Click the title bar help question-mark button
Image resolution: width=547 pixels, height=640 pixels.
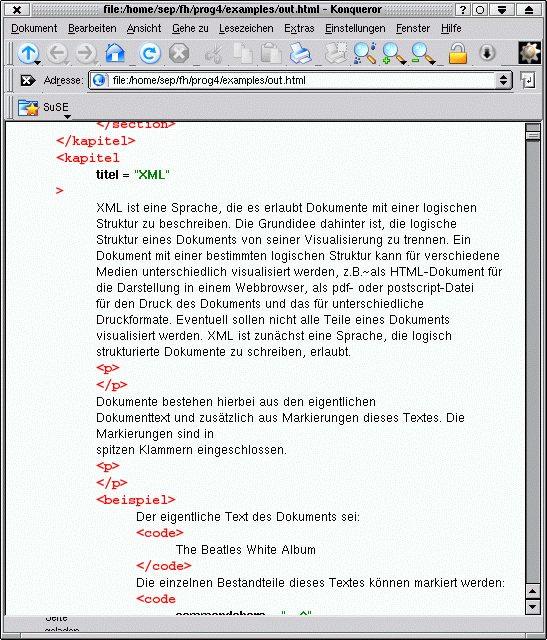pos(463,9)
